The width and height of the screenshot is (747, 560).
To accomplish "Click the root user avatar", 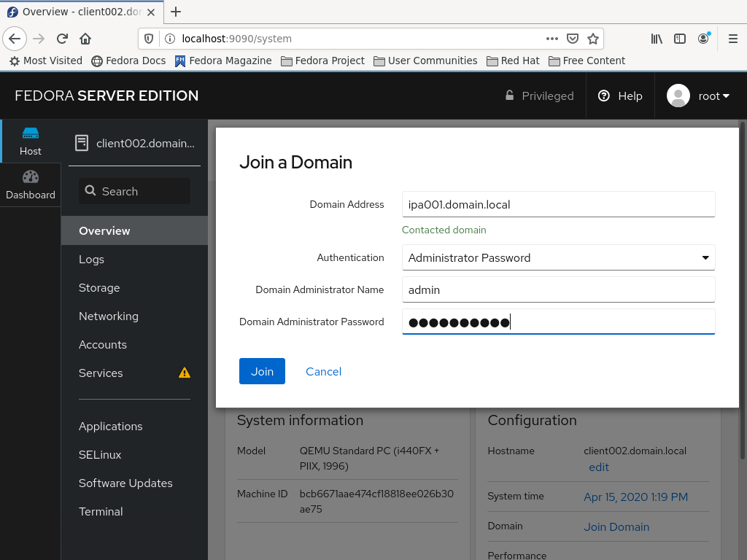I will tap(678, 96).
